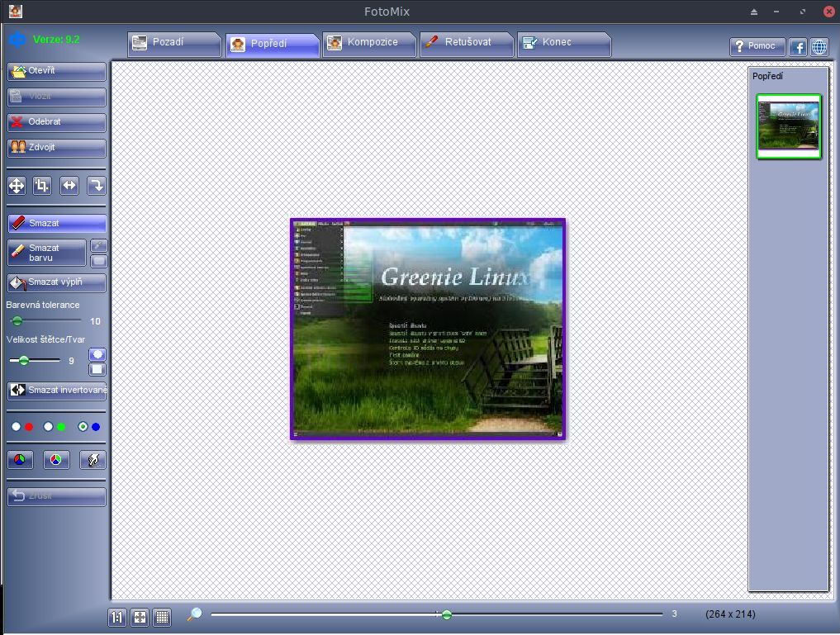
Task: Click the magnifier zoom icon
Action: [x=195, y=614]
